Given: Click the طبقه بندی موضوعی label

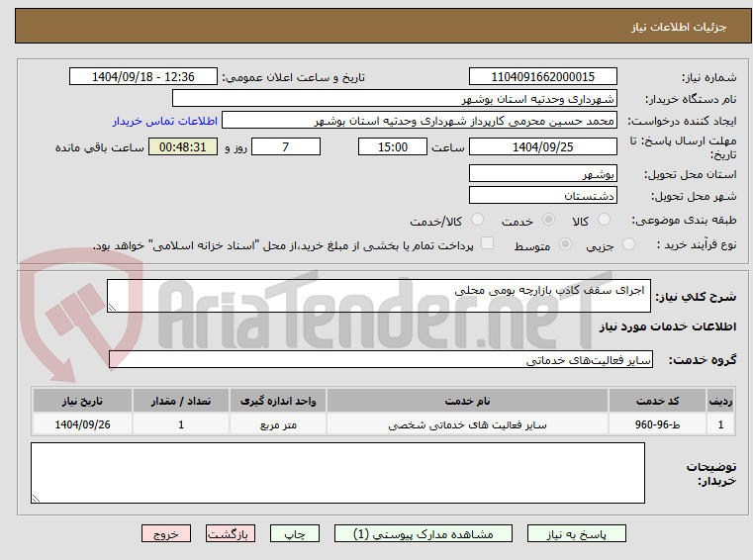Looking at the screenshot, I should tap(684, 220).
